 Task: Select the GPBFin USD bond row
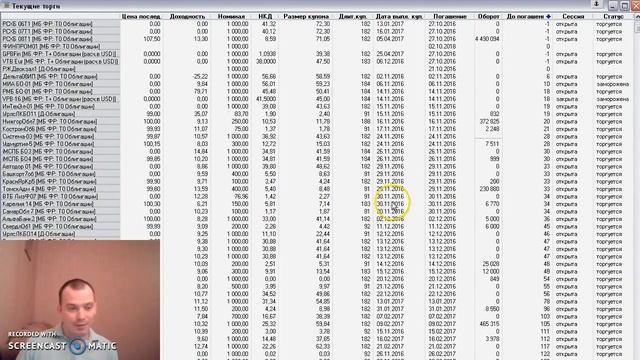click(x=60, y=54)
